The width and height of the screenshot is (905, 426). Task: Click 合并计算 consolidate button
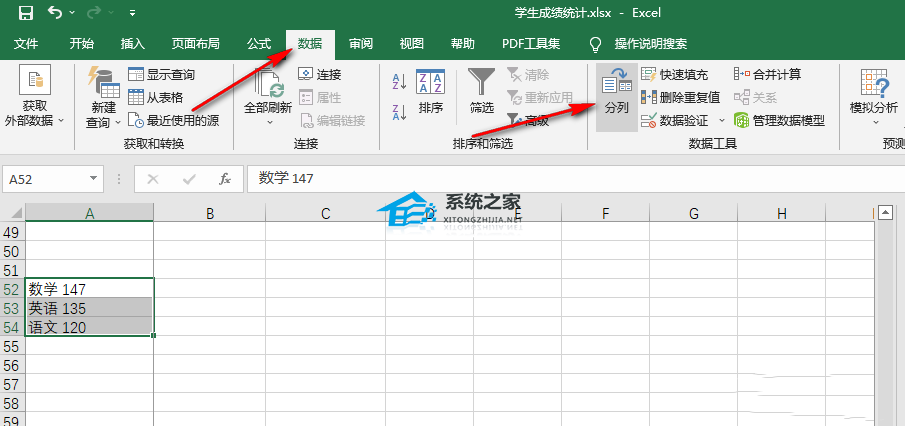pyautogui.click(x=768, y=74)
